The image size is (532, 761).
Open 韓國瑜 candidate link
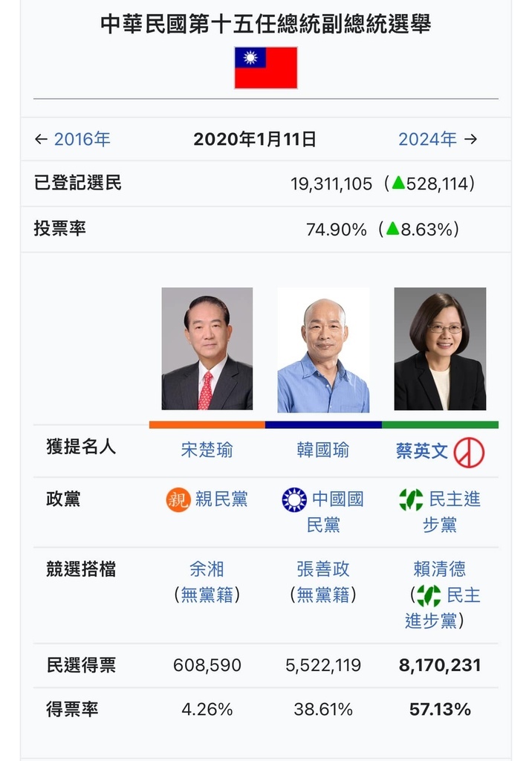tap(322, 450)
